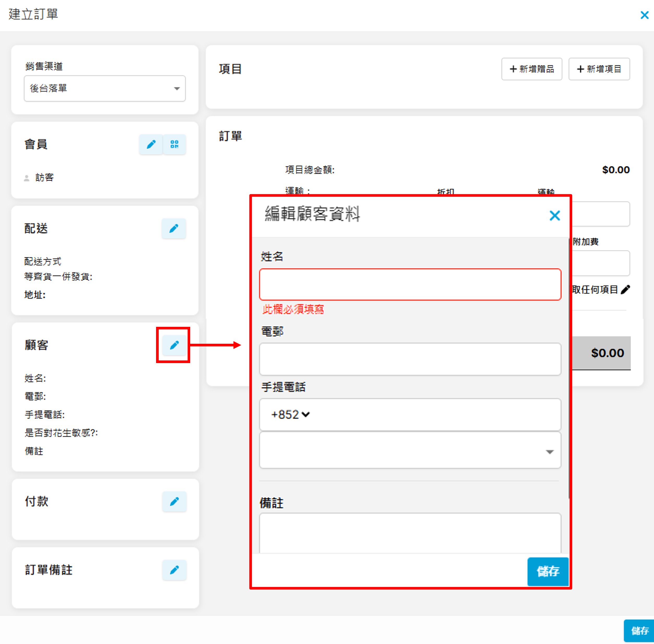Click black pencil icon beside 取任何項目
Screen dimensions: 654x644
click(x=625, y=290)
